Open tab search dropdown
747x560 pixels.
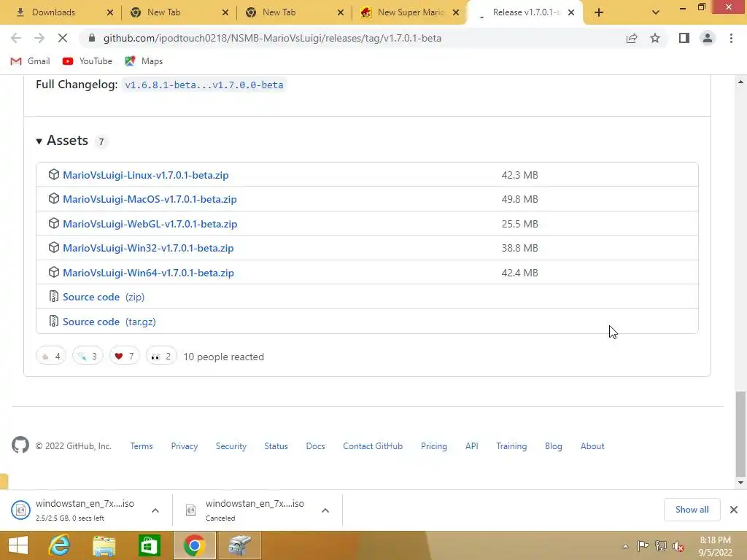click(x=656, y=12)
